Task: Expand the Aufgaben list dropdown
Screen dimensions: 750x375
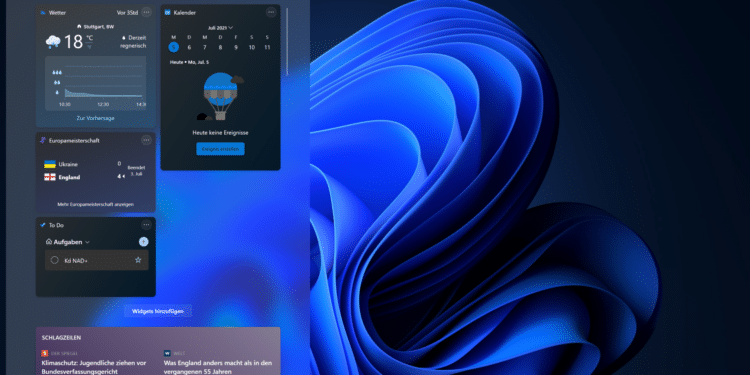Action: (x=88, y=243)
